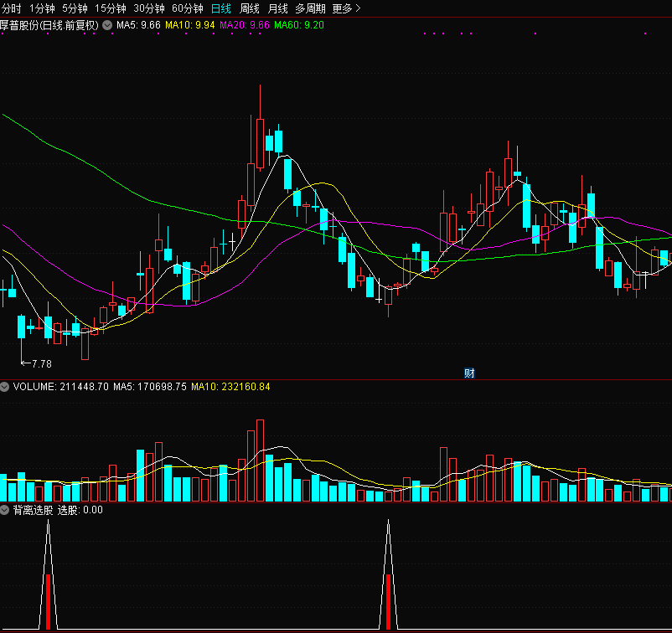Click the 选股: 0.00 value
Viewport: 672px width, 633px height.
click(80, 510)
